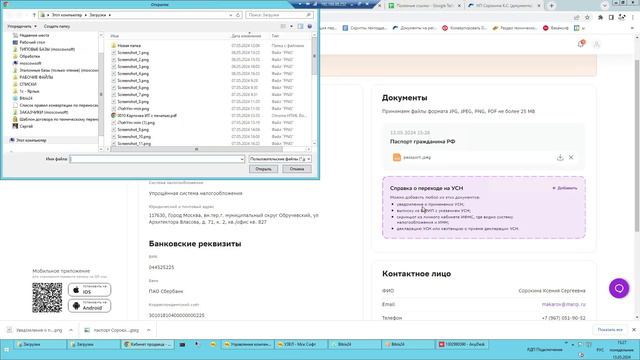Download the passport.jpg document
Viewport: 640px width, 360px height.
coord(560,158)
